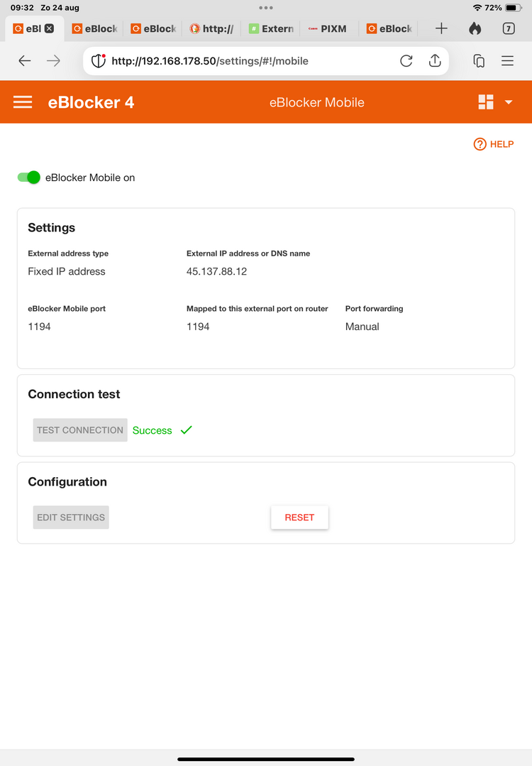
Task: Click the external IP 45.137.88.12
Action: point(217,272)
